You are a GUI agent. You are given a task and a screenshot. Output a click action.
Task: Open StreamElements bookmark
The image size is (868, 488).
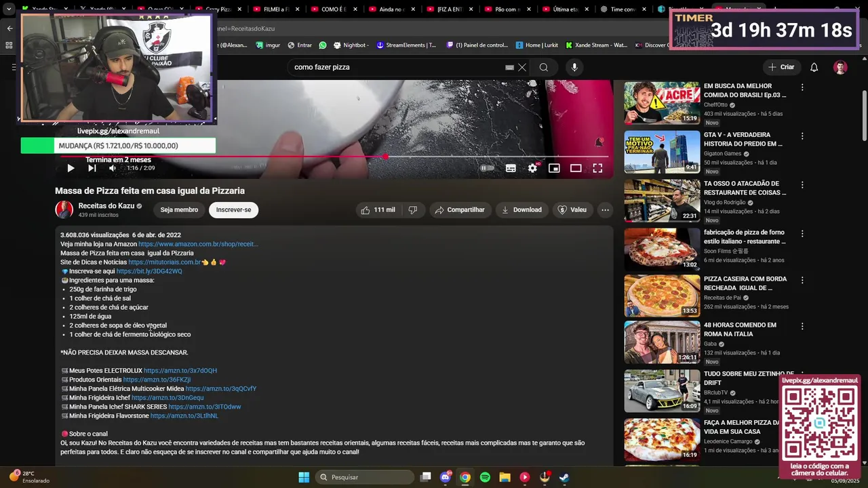tap(406, 45)
